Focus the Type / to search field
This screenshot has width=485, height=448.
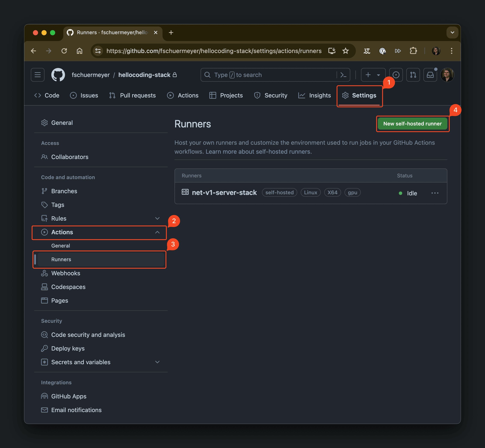click(269, 75)
